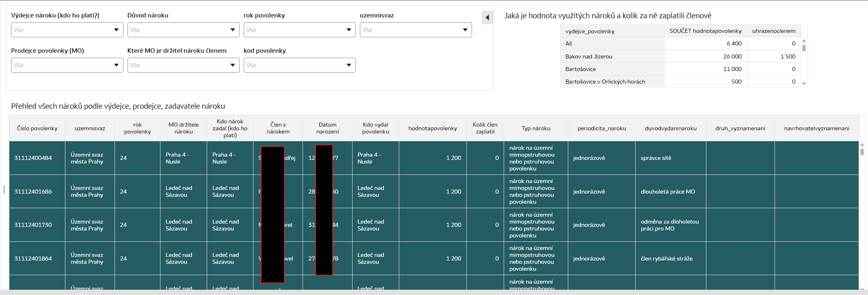Select permit number 31112401686
The height and width of the screenshot is (295, 868).
[33, 192]
